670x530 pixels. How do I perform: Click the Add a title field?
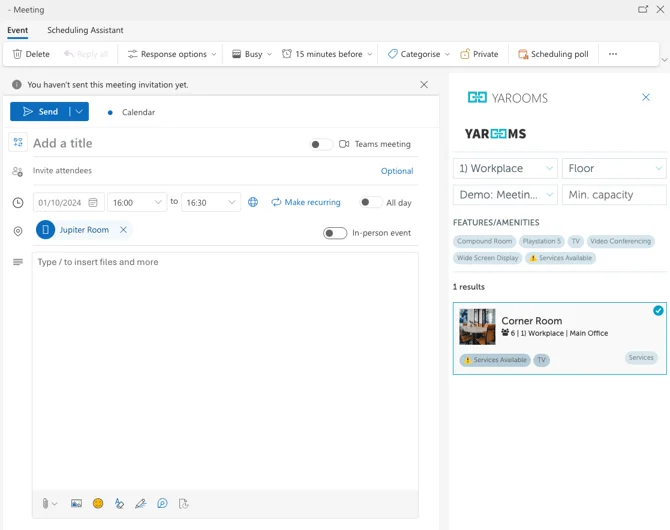click(167, 143)
